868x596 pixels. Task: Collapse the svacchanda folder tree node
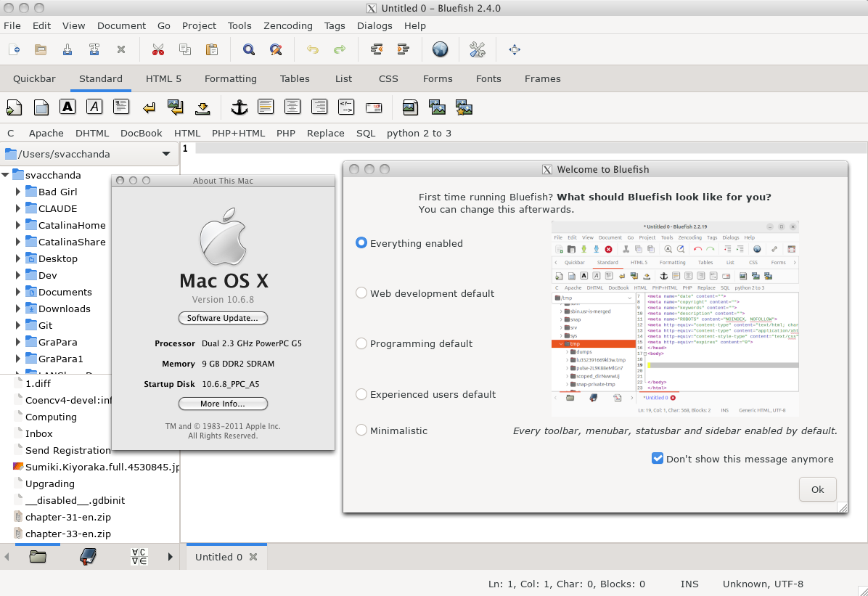click(x=5, y=175)
